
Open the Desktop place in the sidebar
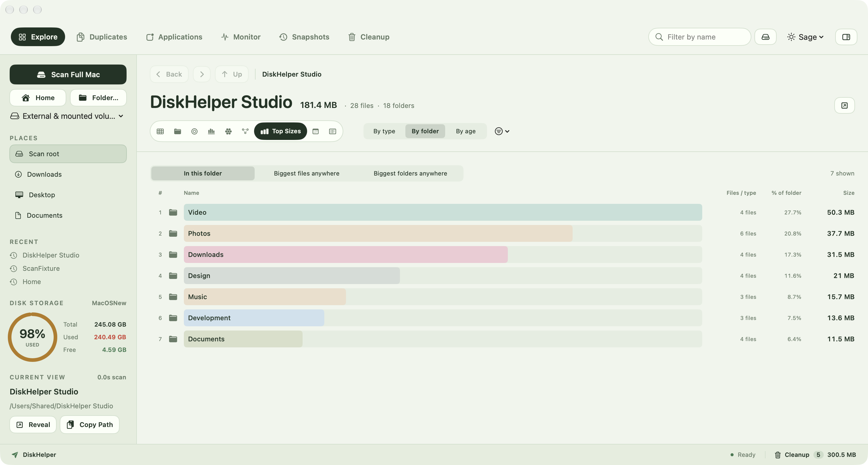(68, 195)
